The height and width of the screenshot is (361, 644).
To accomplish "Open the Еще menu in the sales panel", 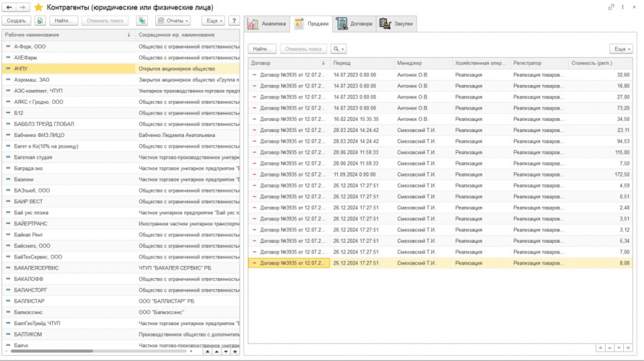I will [621, 48].
